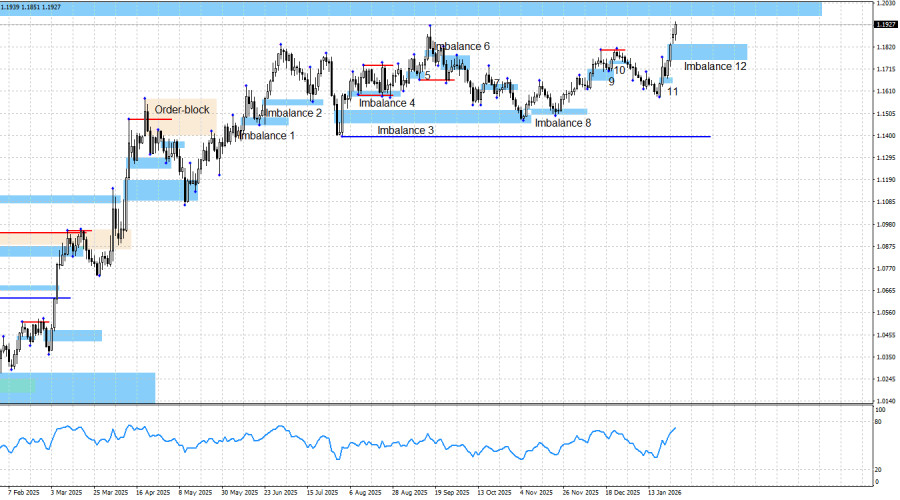The image size is (900, 500).
Task: Select the blue rectangle above the 'Imbalance 12' label
Action: [709, 52]
